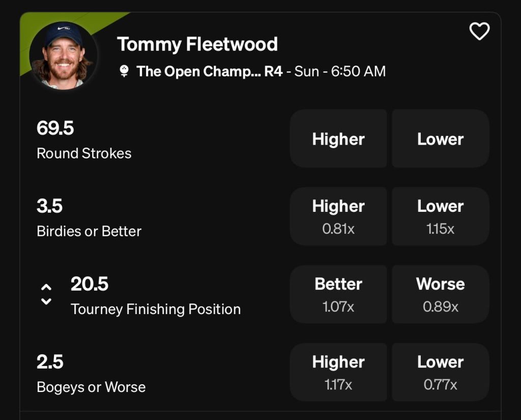Click the Tourney Finishing Position label

(x=156, y=309)
